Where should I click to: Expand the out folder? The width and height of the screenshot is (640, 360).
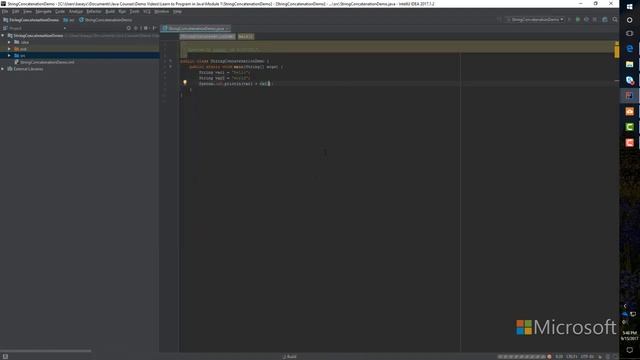point(9,49)
